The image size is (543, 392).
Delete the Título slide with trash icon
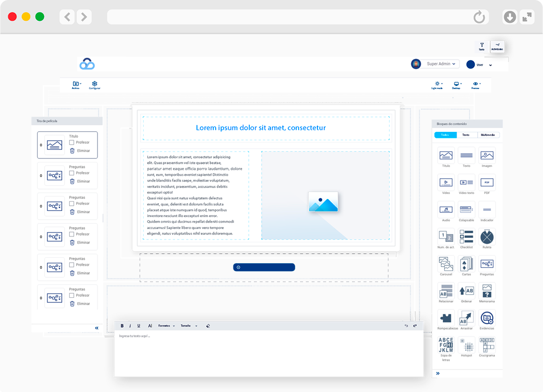(x=72, y=151)
